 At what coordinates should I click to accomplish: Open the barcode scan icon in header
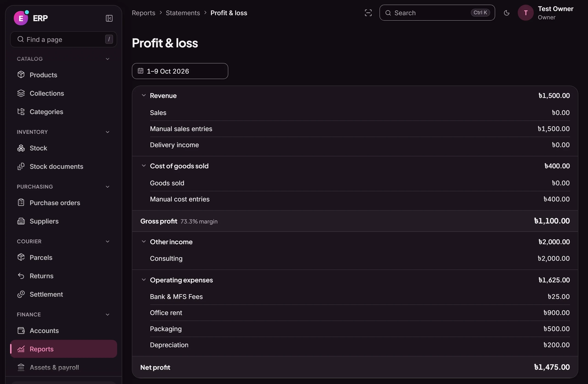click(368, 13)
